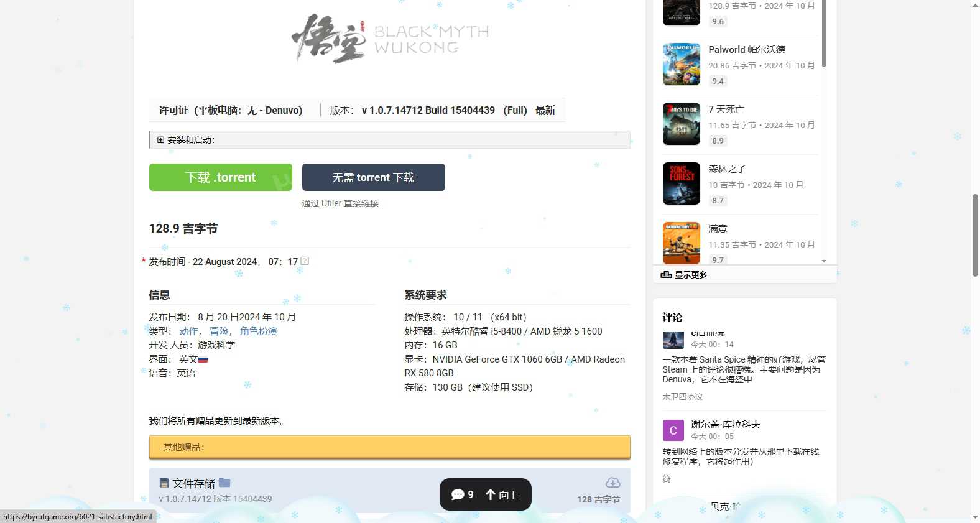Click the 谢尔盖·库拉科夫 commenter name
This screenshot has width=980, height=523.
[x=726, y=424]
